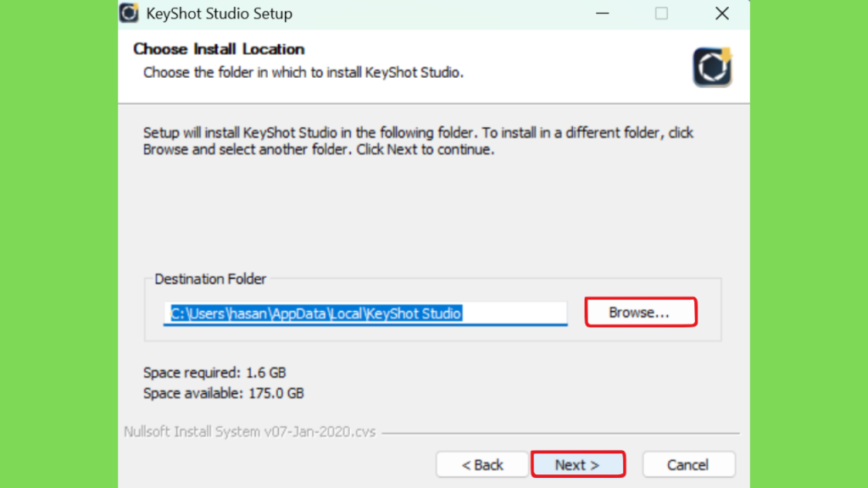Viewport: 868px width, 488px height.
Task: Open the Browse... folder picker
Action: [641, 312]
